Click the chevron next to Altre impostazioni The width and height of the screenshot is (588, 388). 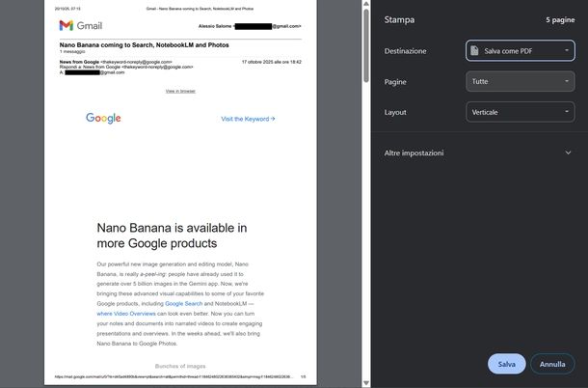[x=568, y=152]
